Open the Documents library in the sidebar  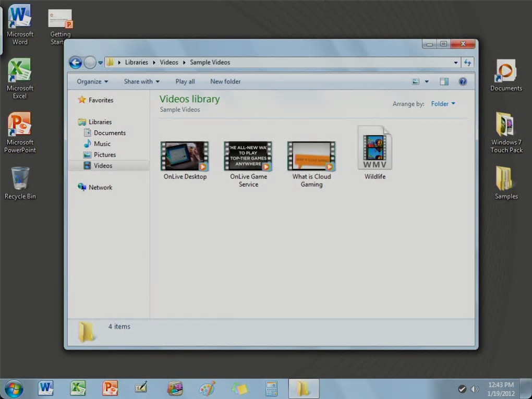coord(110,132)
